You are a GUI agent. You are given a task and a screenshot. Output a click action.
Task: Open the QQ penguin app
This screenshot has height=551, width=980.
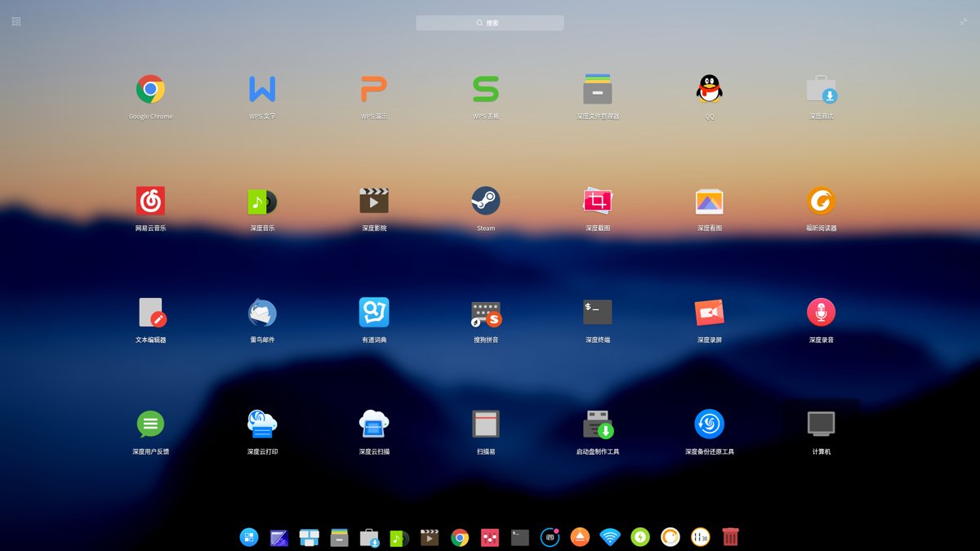tap(710, 89)
